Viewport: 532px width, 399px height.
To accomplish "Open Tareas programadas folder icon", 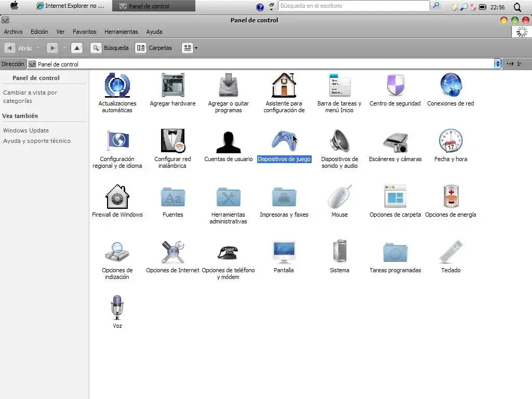I will tap(395, 252).
